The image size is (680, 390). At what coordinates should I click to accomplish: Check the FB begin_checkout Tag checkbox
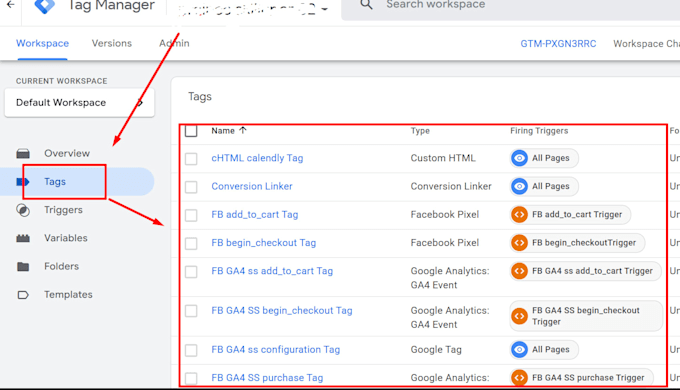[191, 243]
